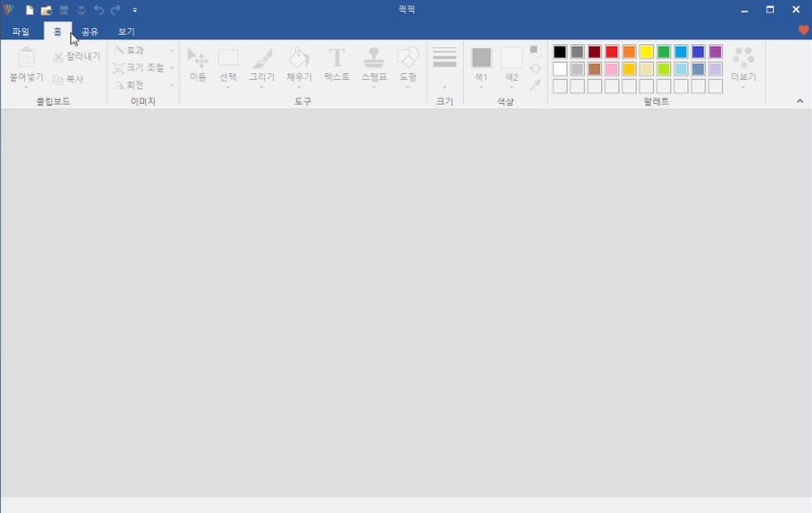Pick the brown palette swatch
This screenshot has height=513, width=812.
point(595,69)
